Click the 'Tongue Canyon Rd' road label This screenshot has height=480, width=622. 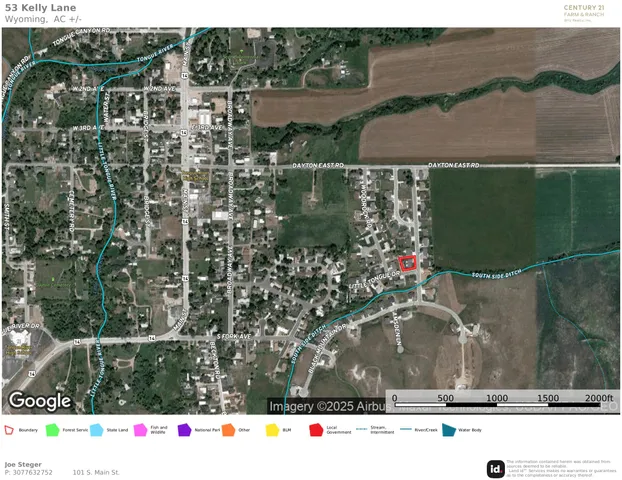pos(81,36)
